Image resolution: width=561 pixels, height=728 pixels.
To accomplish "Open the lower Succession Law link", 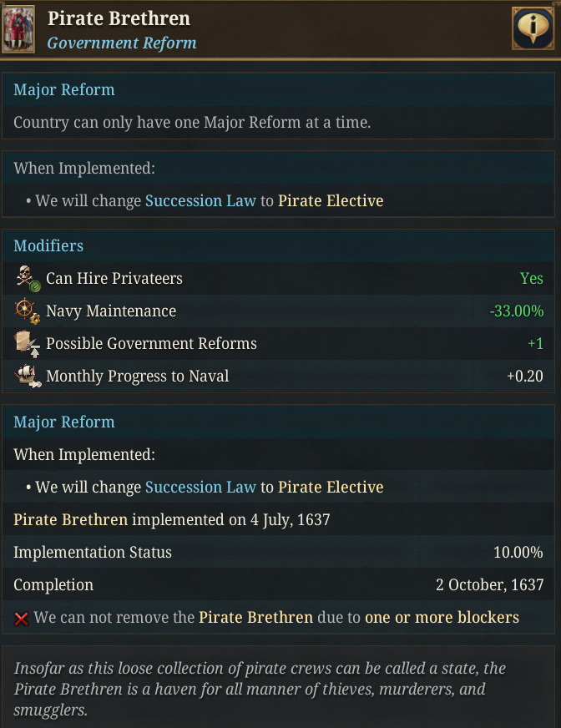I will (x=200, y=487).
